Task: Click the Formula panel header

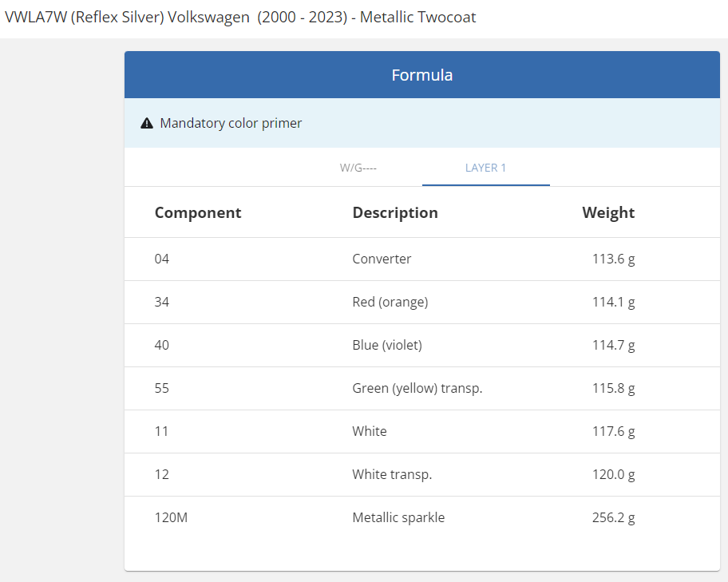Action: pyautogui.click(x=422, y=75)
